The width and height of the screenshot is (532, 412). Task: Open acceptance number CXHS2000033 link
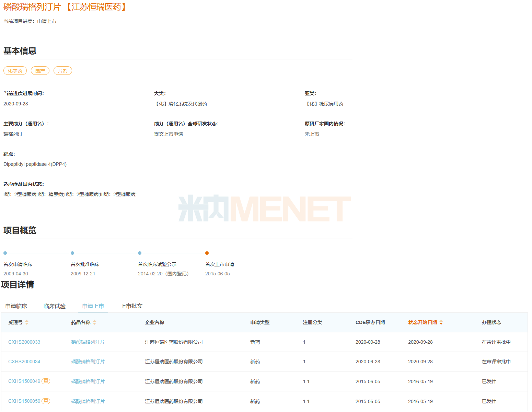click(24, 342)
